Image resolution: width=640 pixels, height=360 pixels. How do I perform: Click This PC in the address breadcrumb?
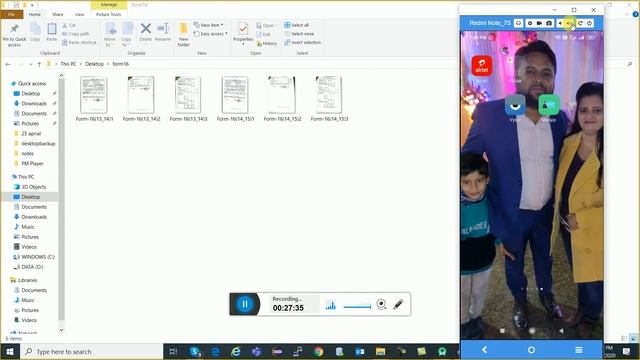pos(68,64)
